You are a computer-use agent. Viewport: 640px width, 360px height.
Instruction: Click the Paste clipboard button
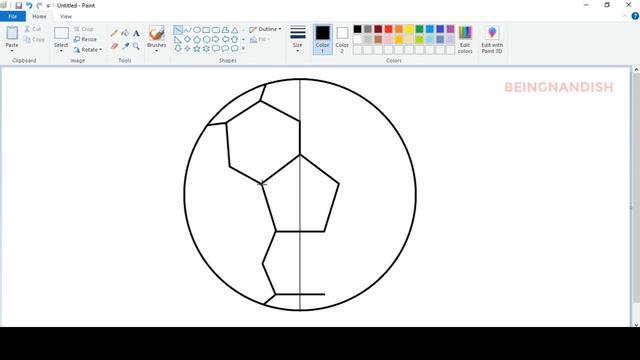tap(12, 36)
